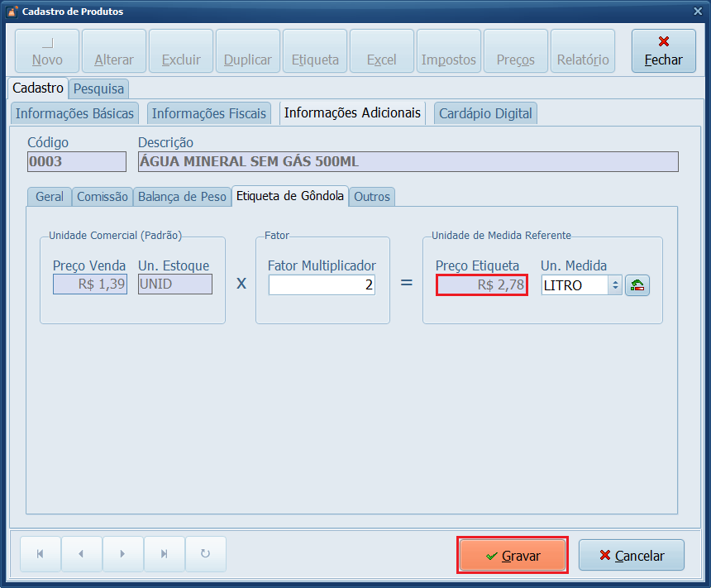Click the refresh record icon
The height and width of the screenshot is (588, 711).
(205, 554)
